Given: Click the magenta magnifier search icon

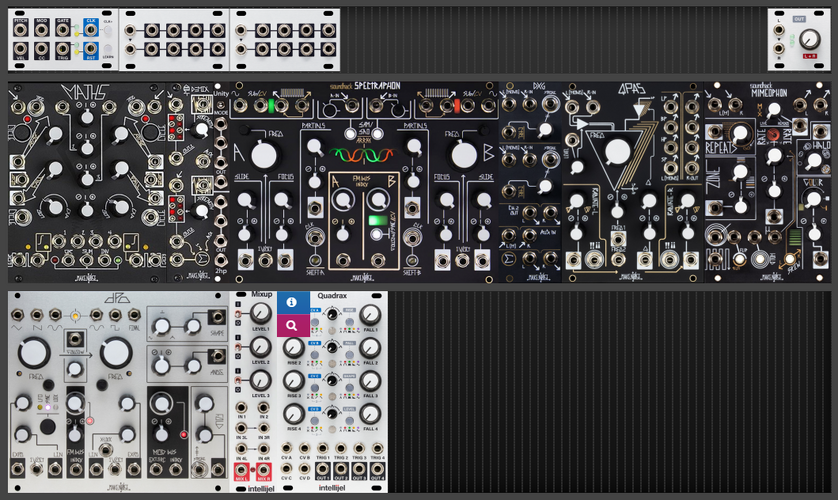Looking at the screenshot, I should pos(292,325).
